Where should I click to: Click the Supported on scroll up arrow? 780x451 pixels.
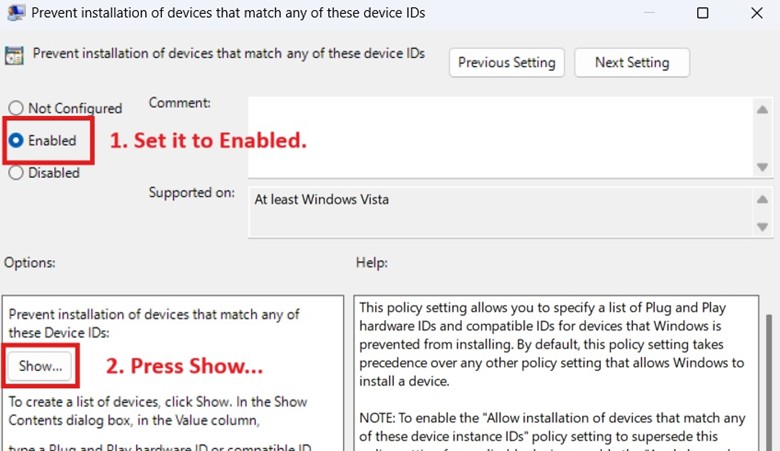(762, 199)
